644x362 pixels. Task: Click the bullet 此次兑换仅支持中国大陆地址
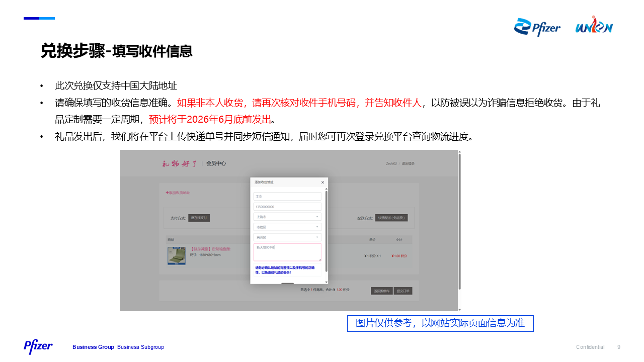116,86
